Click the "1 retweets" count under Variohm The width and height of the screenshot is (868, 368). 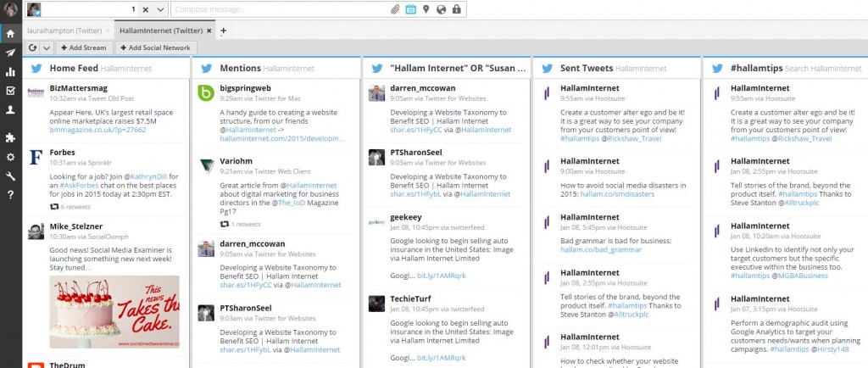click(x=246, y=224)
